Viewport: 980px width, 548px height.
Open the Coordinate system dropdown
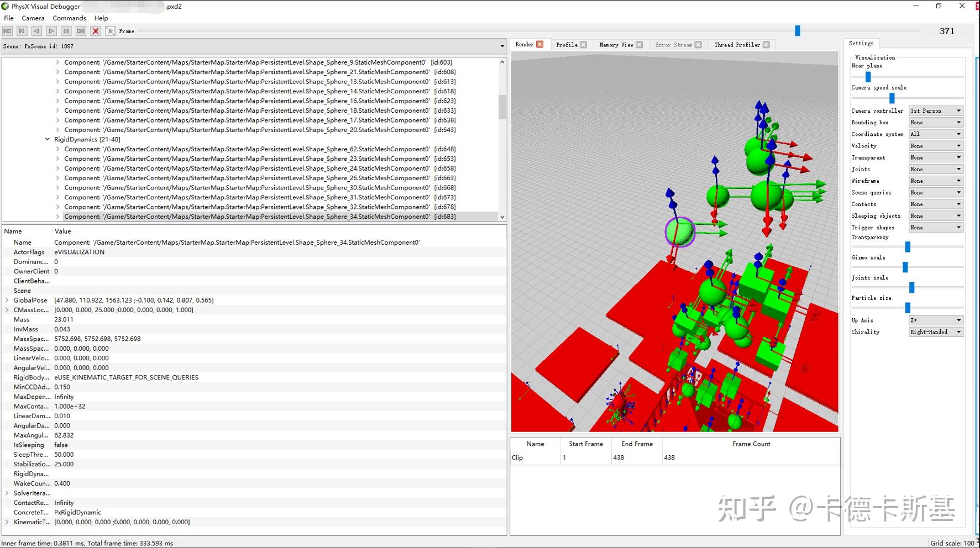[936, 134]
